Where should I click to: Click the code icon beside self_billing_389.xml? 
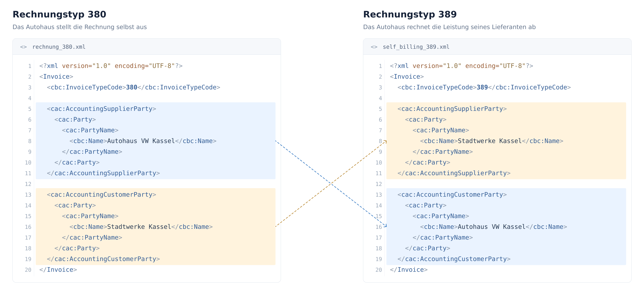click(374, 47)
